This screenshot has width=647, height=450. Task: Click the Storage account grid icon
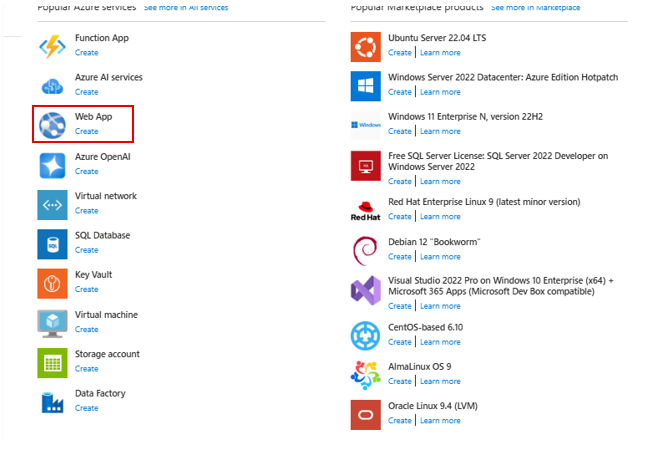(52, 363)
